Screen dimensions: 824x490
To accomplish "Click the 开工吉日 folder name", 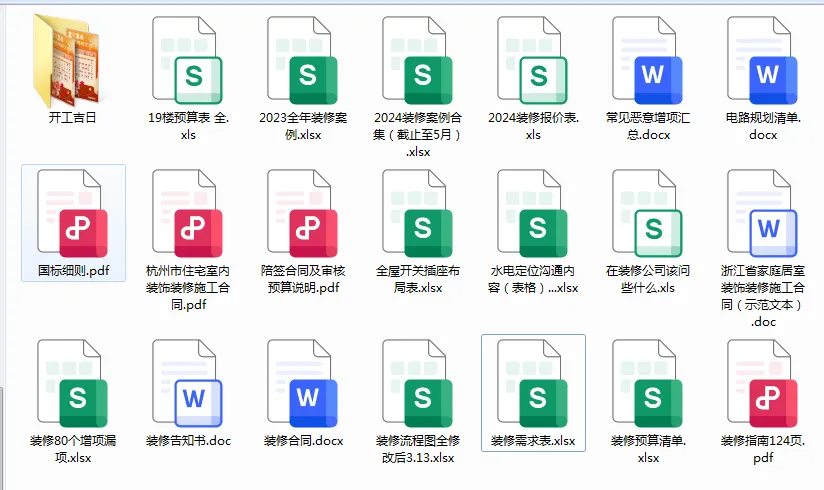I will pos(73,118).
